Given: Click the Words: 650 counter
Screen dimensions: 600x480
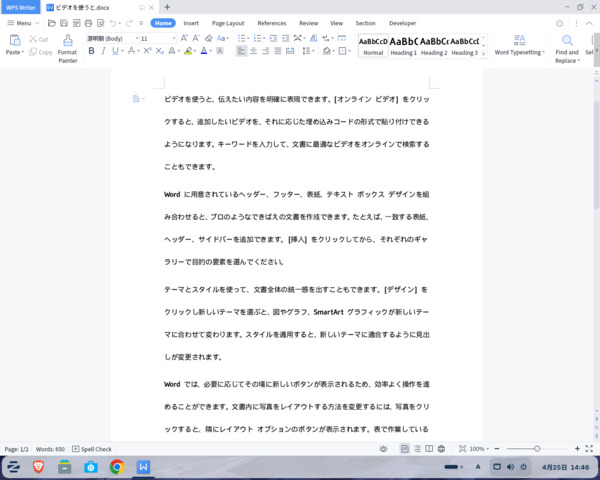Looking at the screenshot, I should tap(50, 449).
